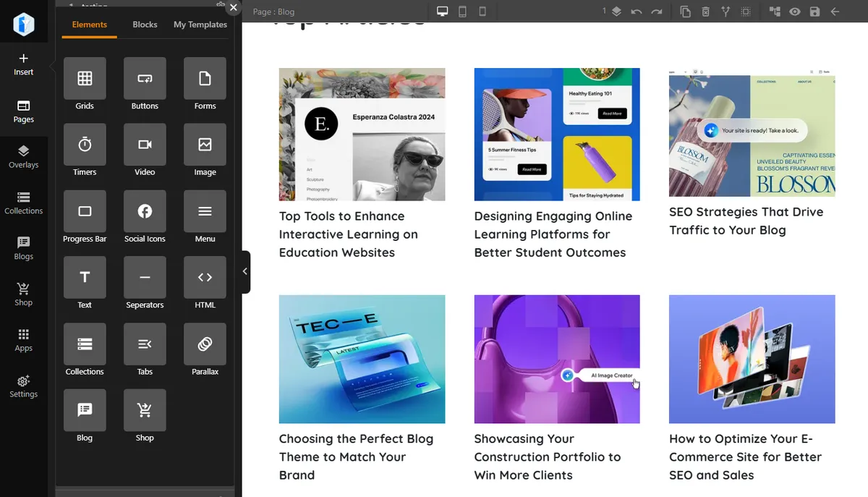This screenshot has width=868, height=497.
Task: Open Overlays in left sidebar
Action: 24,157
